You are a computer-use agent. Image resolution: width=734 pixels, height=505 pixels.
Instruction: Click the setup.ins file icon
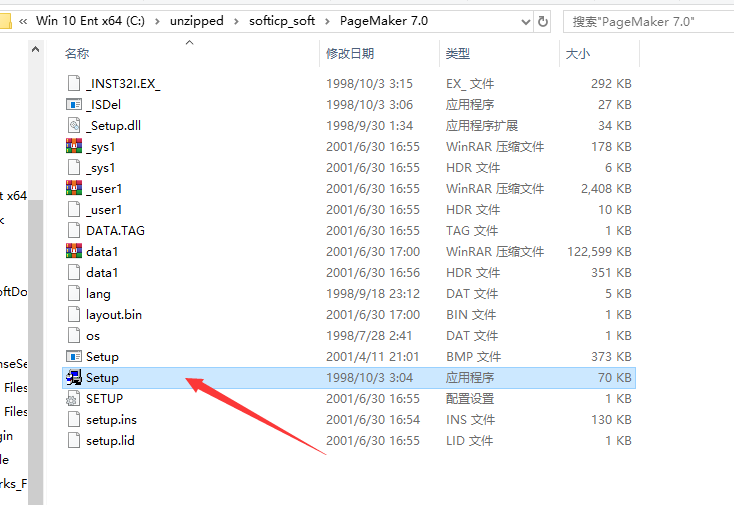pyautogui.click(x=74, y=419)
